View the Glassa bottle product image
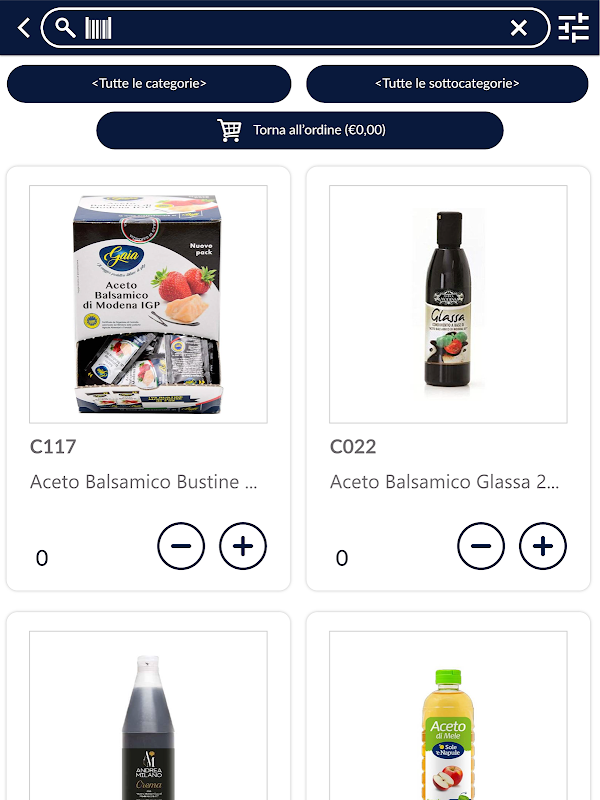 [x=448, y=304]
